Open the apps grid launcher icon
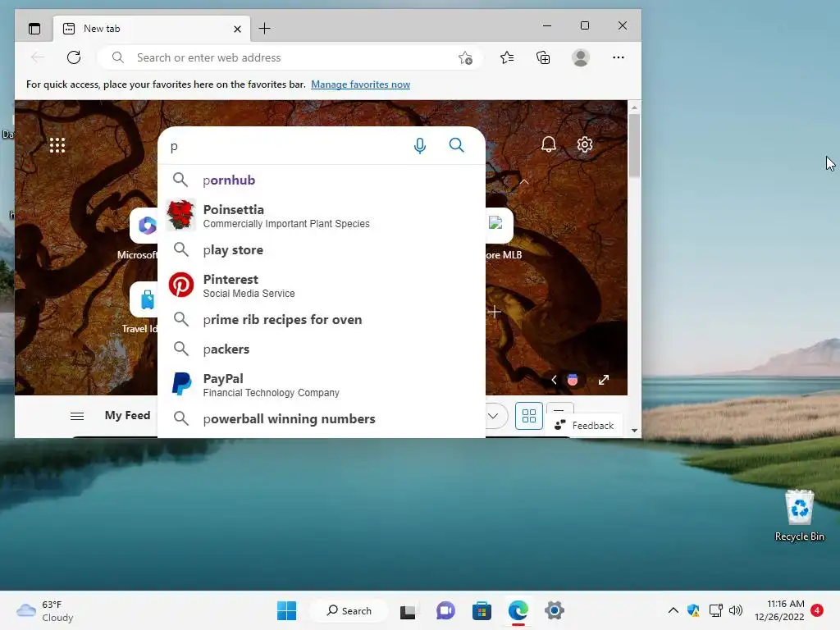The width and height of the screenshot is (840, 630). pos(57,145)
